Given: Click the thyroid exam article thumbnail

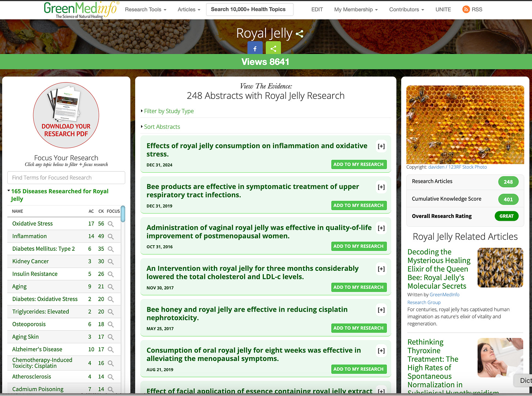Looking at the screenshot, I should 500,358.
